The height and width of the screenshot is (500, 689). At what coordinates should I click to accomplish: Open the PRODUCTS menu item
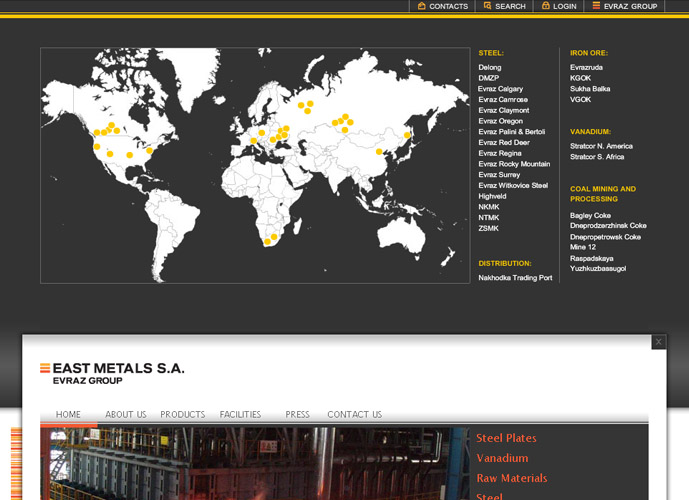[182, 414]
